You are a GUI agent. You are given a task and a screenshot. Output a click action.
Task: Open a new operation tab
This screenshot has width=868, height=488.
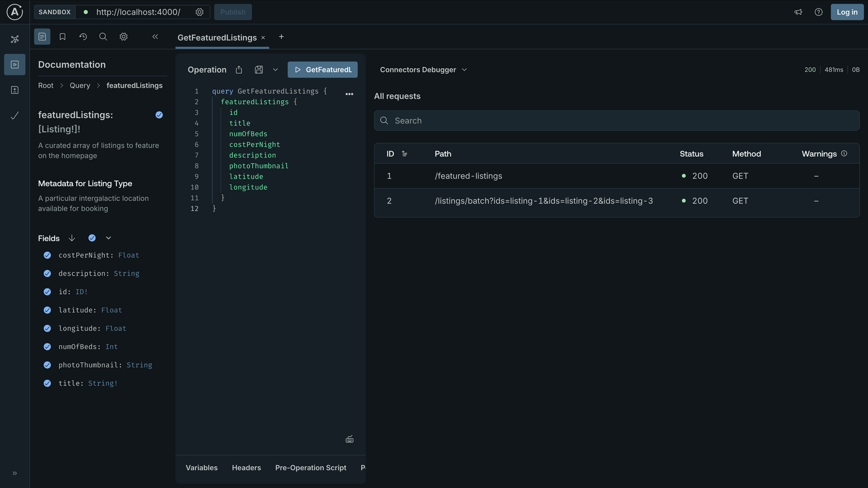click(x=281, y=37)
